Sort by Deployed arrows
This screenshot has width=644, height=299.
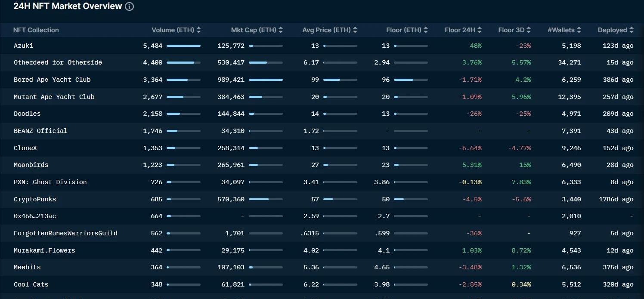pyautogui.click(x=632, y=30)
